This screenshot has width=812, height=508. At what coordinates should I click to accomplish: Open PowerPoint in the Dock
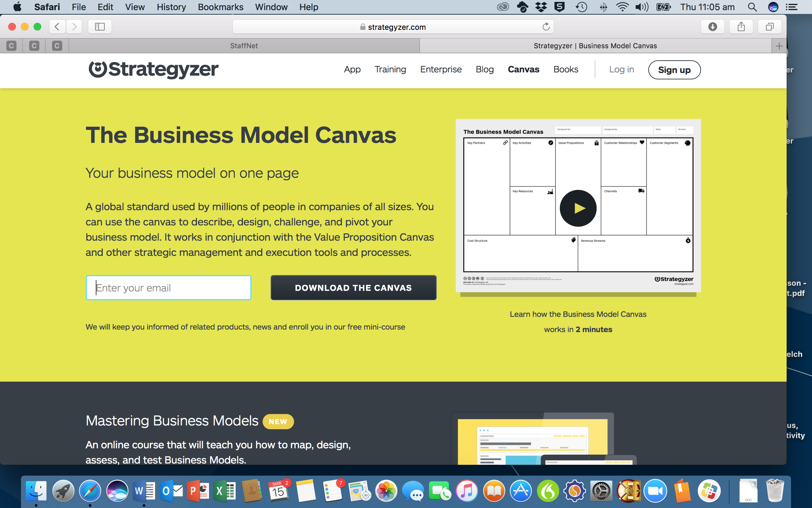[x=198, y=491]
